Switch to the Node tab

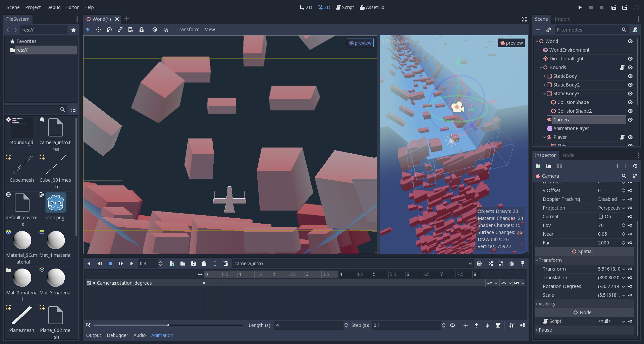click(569, 155)
